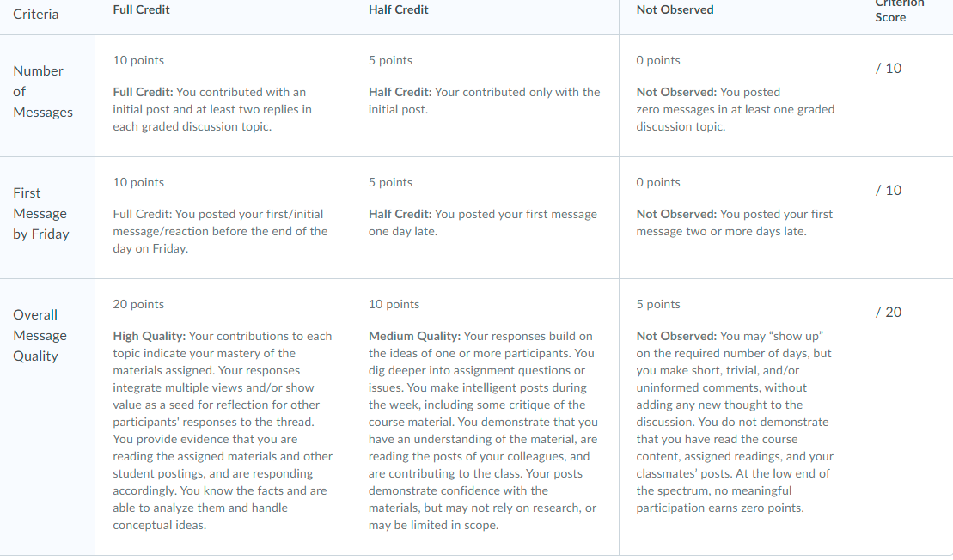Select 0 points for zero messages posted
Image resolution: width=953 pixels, height=560 pixels.
pyautogui.click(x=738, y=96)
